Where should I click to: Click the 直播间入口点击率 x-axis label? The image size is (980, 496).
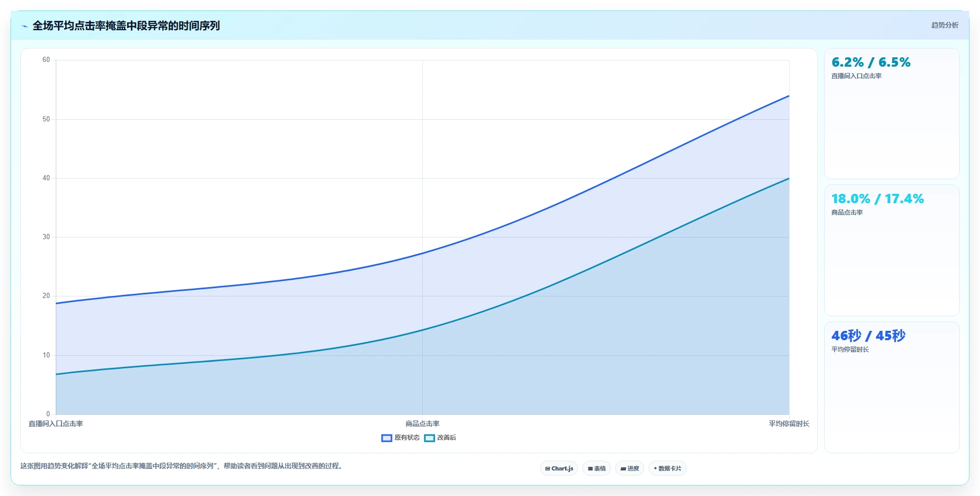click(56, 424)
